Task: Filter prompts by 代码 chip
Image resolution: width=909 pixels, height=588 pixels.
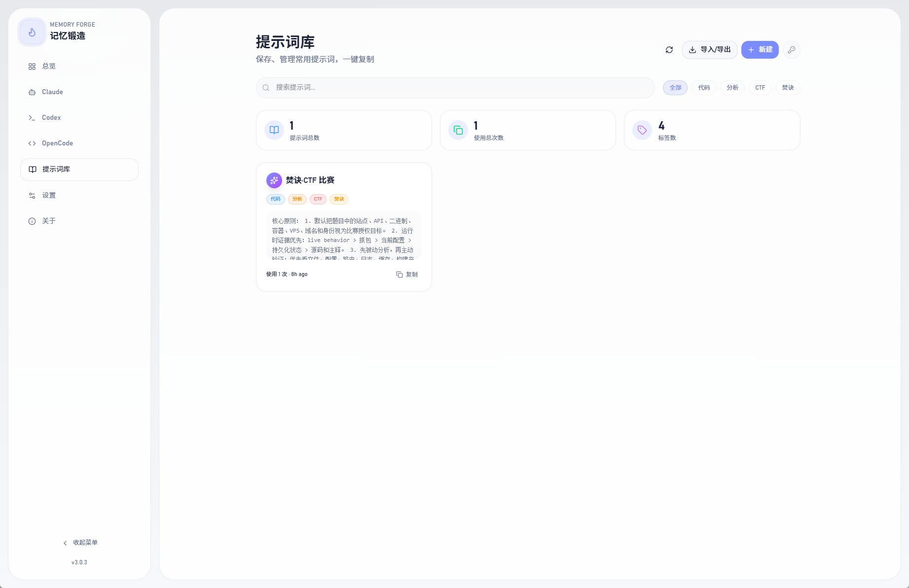Action: 704,88
